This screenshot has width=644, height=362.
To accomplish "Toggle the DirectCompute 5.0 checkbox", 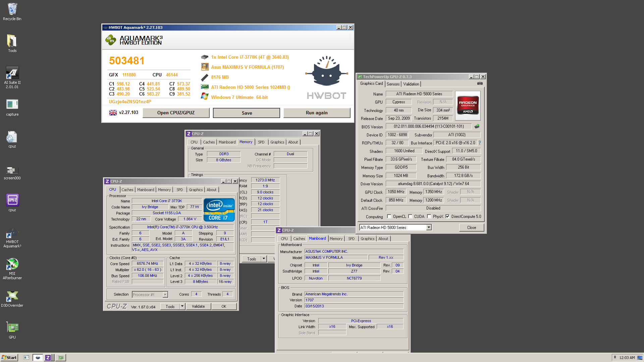I will tap(447, 217).
